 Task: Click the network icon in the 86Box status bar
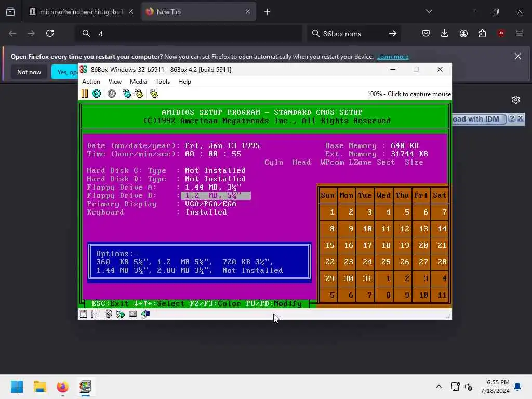(121, 314)
